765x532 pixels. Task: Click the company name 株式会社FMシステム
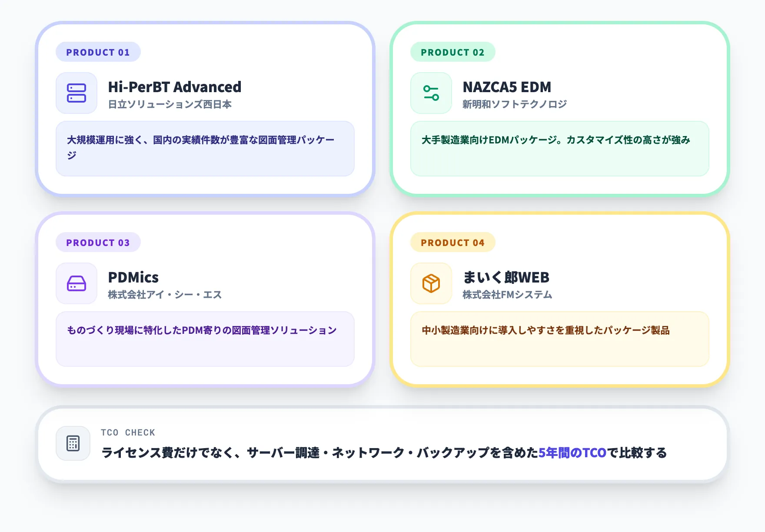[x=507, y=294]
